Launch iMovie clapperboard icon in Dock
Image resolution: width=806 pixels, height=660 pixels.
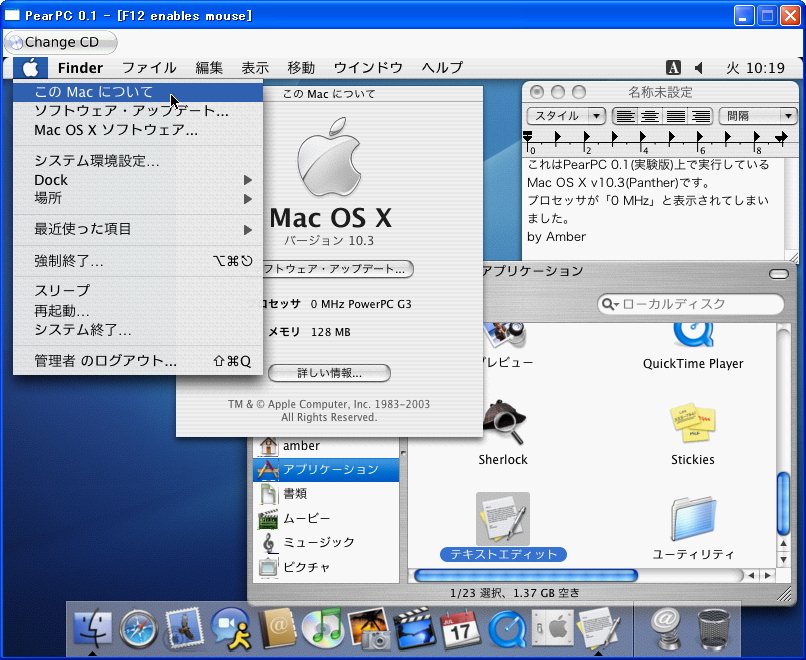414,629
